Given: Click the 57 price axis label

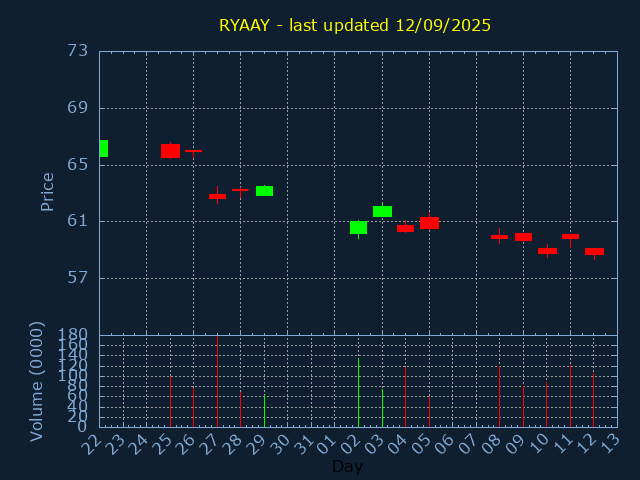Looking at the screenshot, I should (x=78, y=278).
